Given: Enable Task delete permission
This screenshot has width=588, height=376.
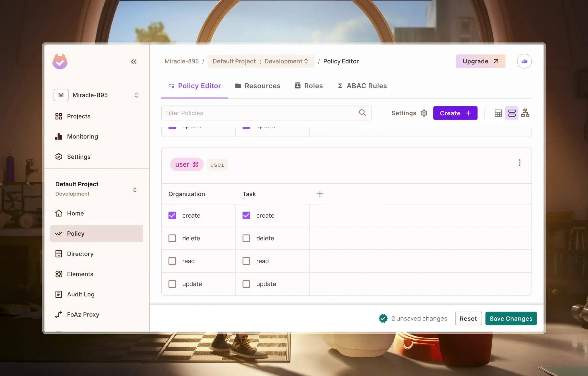Looking at the screenshot, I should click(x=246, y=238).
